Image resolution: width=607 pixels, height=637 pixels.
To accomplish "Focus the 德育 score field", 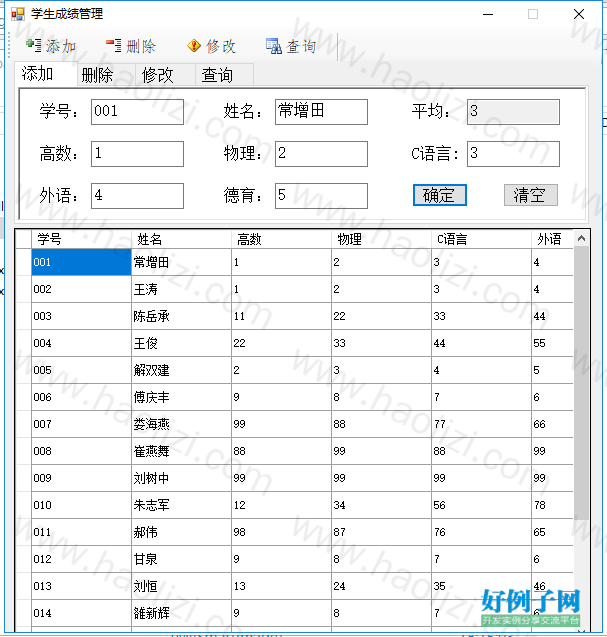I will 321,196.
